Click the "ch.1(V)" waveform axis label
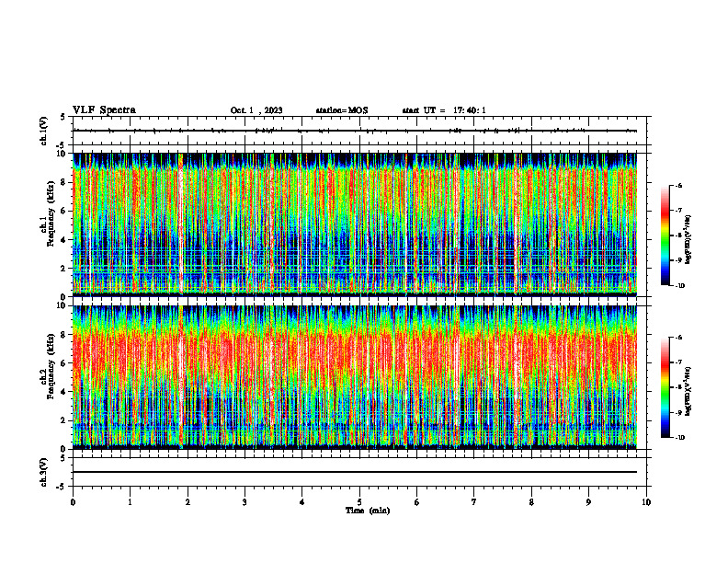This screenshot has width=728, height=563. 44,131
